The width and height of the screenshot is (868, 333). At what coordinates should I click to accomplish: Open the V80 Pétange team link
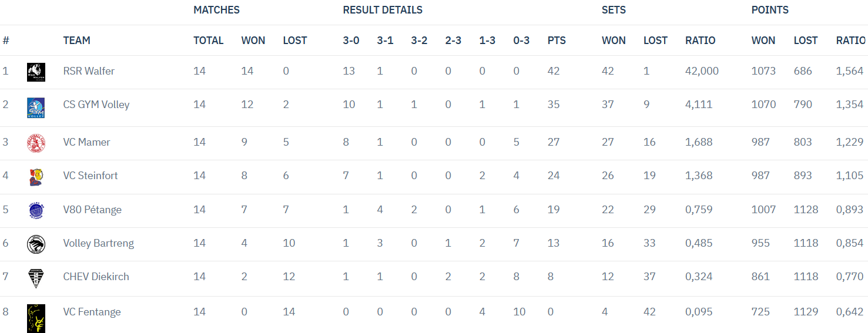tap(92, 210)
